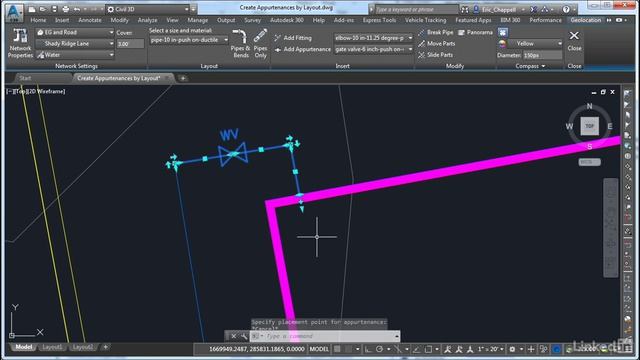Image resolution: width=640 pixels, height=360 pixels.
Task: Toggle ortho mode in status bar
Action: click(x=368, y=349)
